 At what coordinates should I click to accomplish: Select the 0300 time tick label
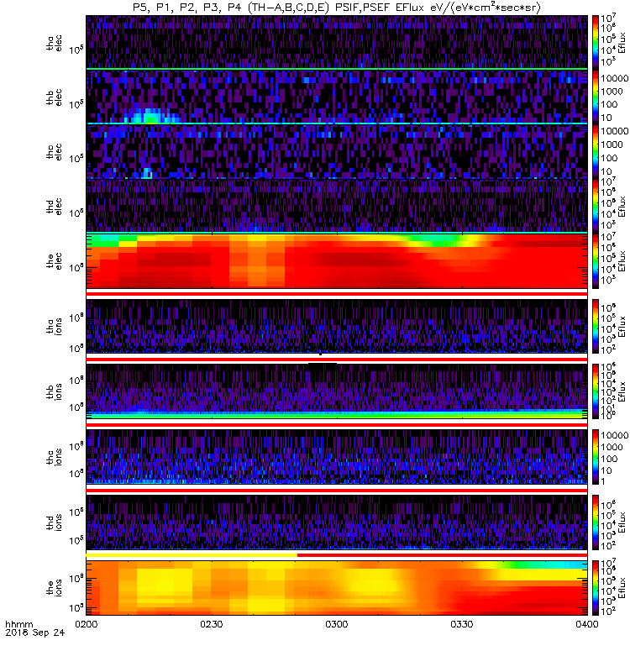click(x=337, y=624)
